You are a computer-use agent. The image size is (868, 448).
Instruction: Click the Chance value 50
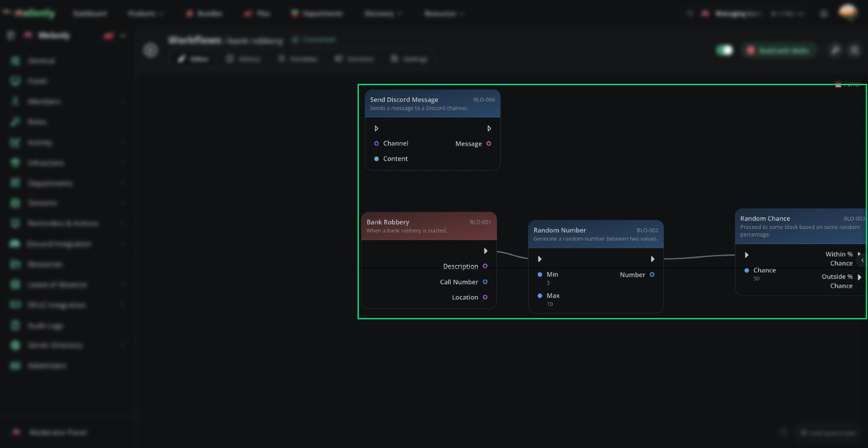coord(757,279)
